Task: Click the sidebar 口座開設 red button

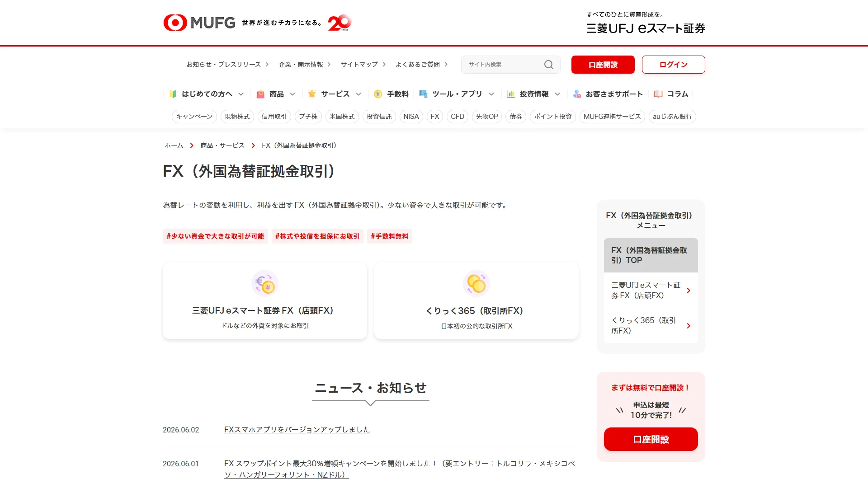Action: click(x=651, y=439)
